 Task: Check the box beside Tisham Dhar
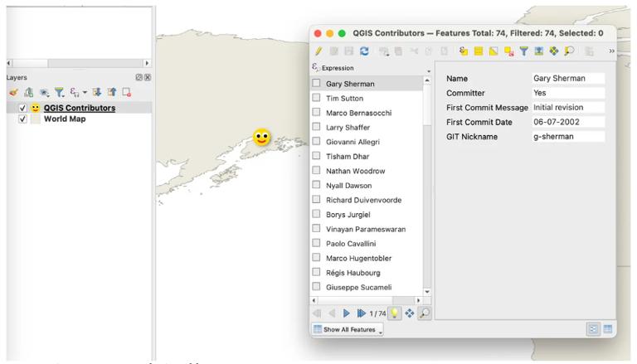[x=316, y=156]
